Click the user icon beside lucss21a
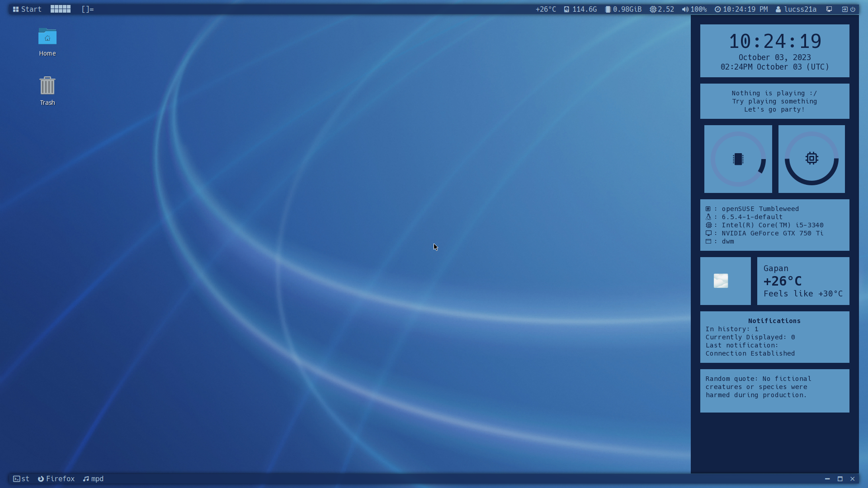The height and width of the screenshot is (488, 868). 778,9
